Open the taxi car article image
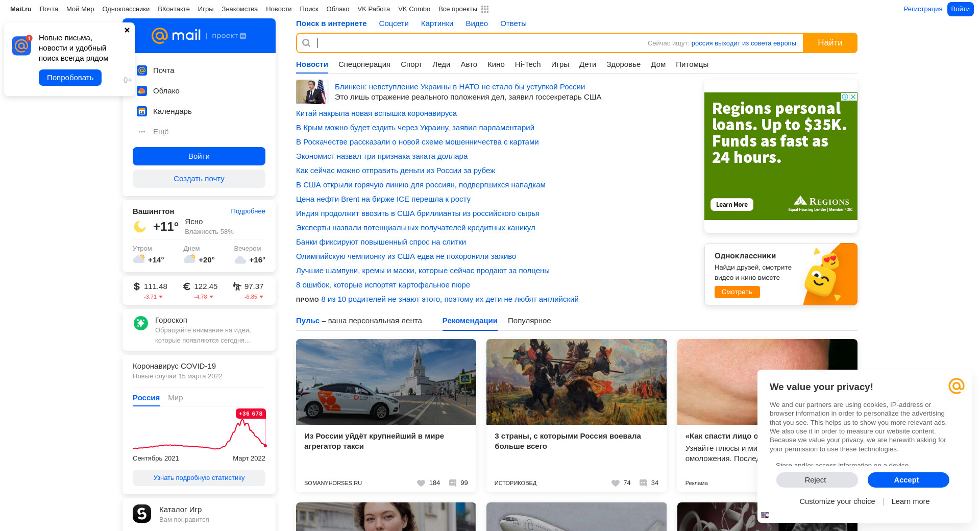The image size is (980, 531). tap(386, 382)
